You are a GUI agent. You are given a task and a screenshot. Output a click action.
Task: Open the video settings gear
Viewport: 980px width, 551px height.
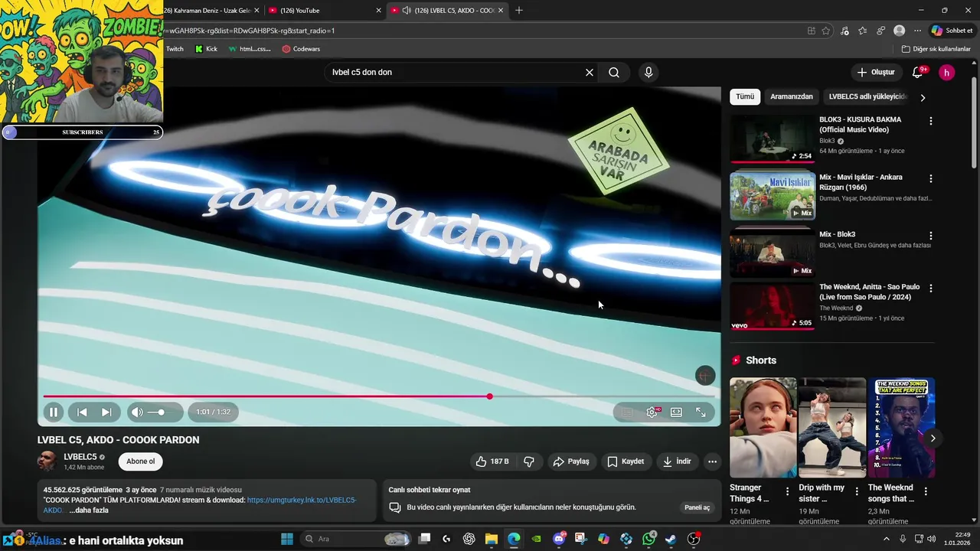tap(652, 412)
